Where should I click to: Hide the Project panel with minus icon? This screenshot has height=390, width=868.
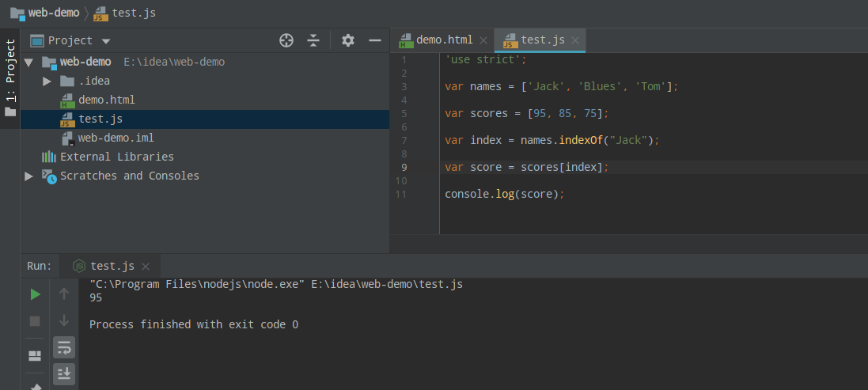click(375, 40)
